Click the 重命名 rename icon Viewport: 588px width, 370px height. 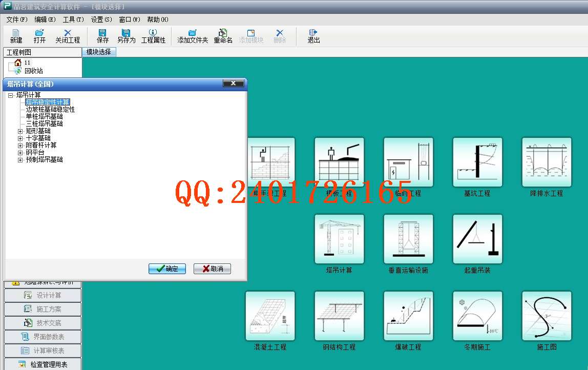pos(223,36)
